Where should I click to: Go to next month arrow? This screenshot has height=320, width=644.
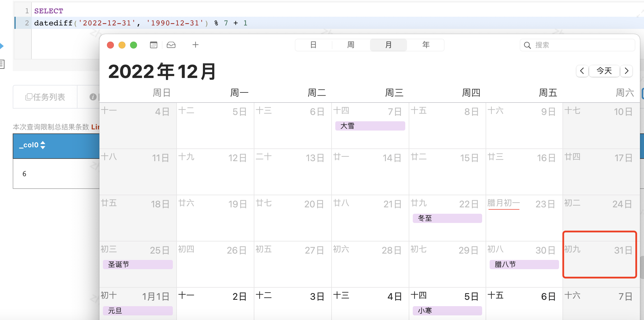pyautogui.click(x=626, y=71)
